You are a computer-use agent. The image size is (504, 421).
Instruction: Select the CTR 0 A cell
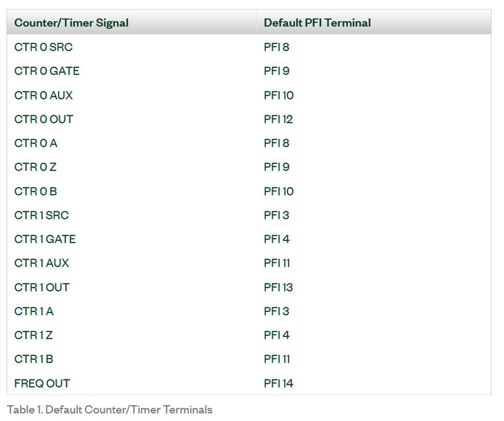click(x=35, y=143)
